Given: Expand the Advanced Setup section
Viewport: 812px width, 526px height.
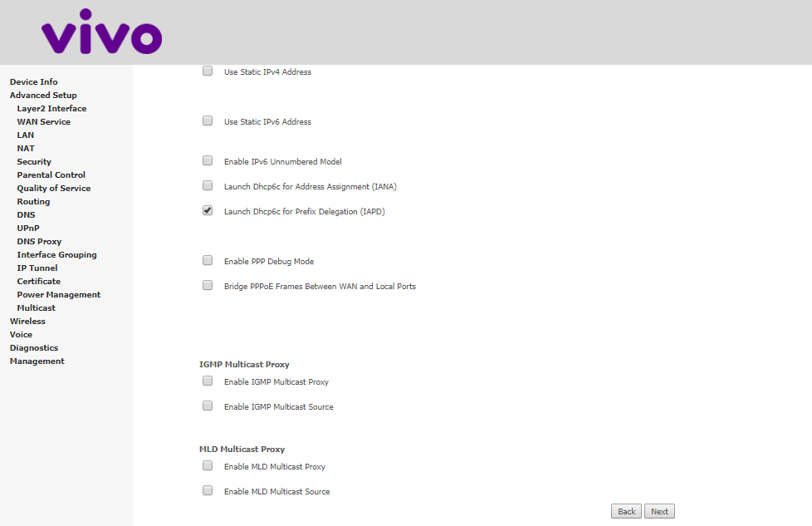Looking at the screenshot, I should [43, 96].
